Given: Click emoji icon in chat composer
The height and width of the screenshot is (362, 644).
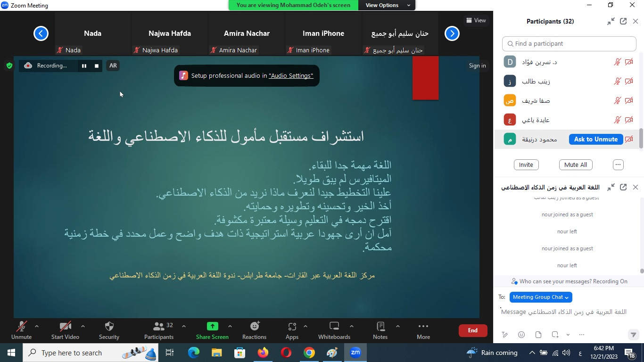Looking at the screenshot, I should [521, 335].
